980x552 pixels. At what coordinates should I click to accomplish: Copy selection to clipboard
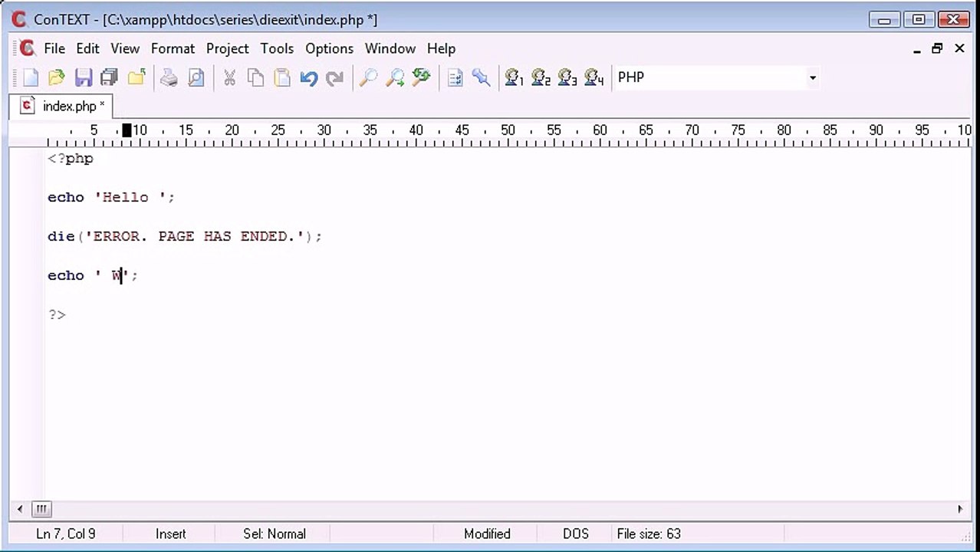pos(255,77)
